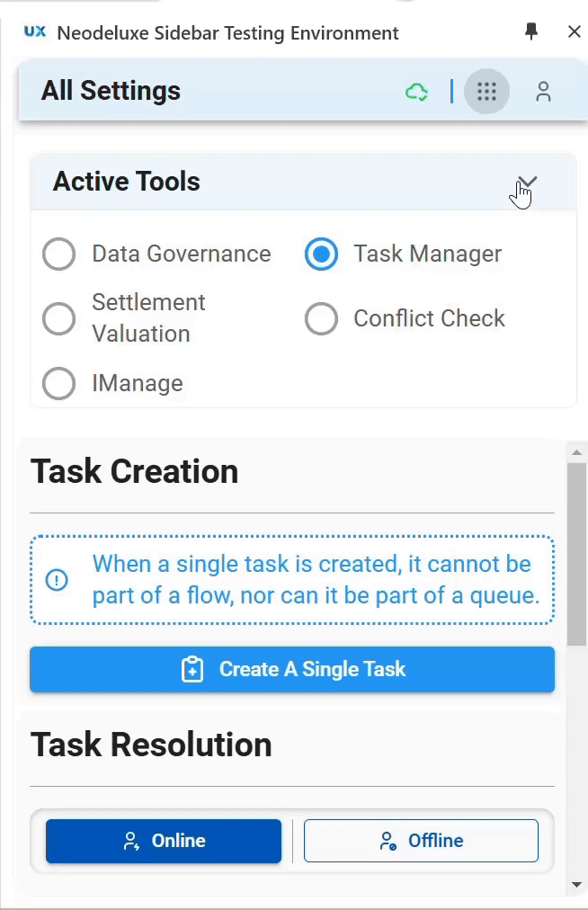Close the Neodeluxe sidebar panel
This screenshot has width=588, height=910.
(x=575, y=31)
